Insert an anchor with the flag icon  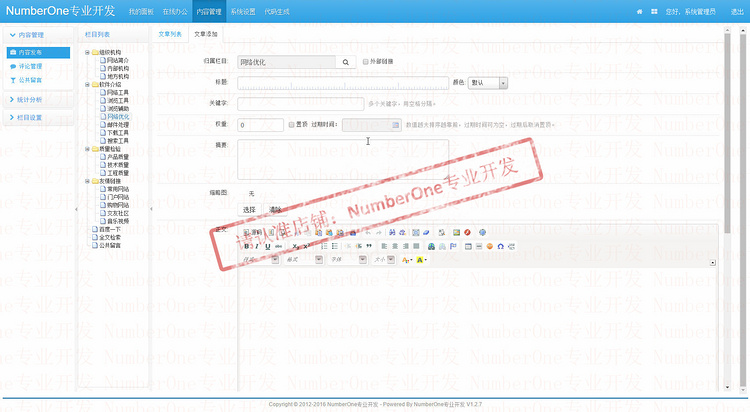[x=453, y=246]
